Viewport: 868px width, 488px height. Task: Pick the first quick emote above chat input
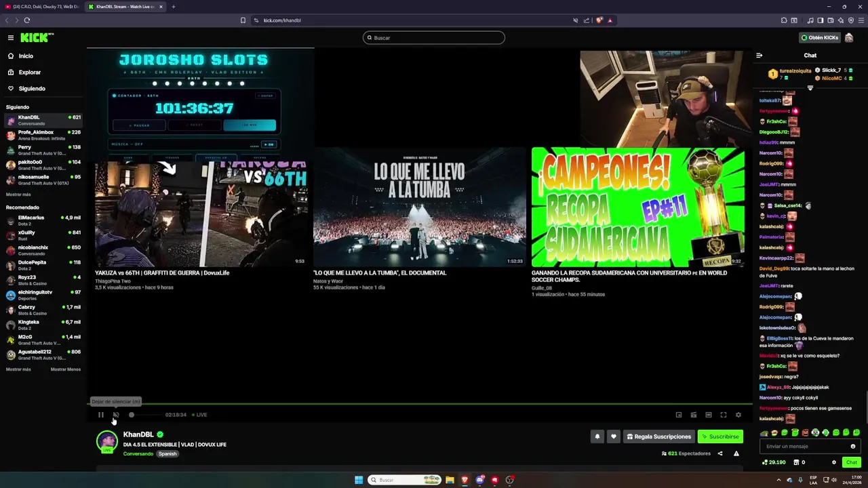pos(764,432)
